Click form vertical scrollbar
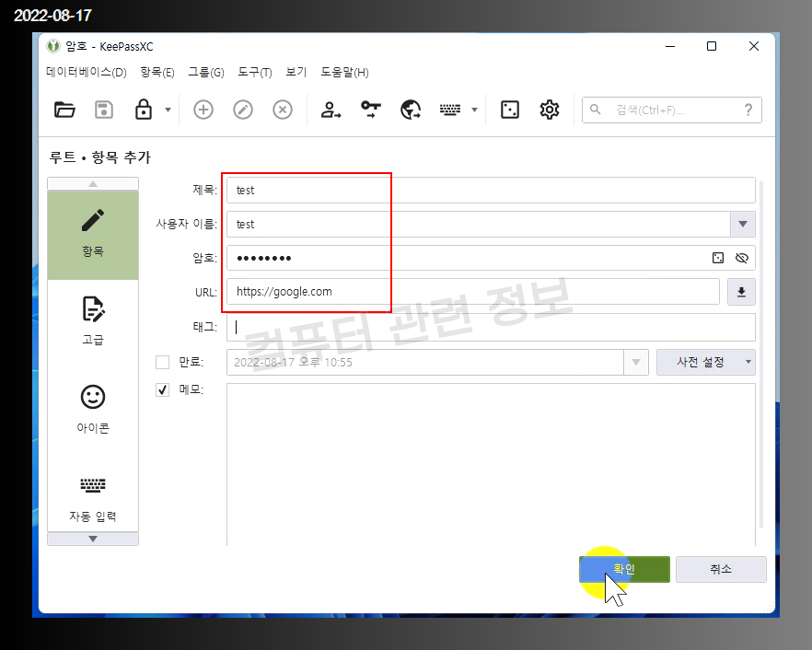812x650 pixels. click(x=760, y=354)
